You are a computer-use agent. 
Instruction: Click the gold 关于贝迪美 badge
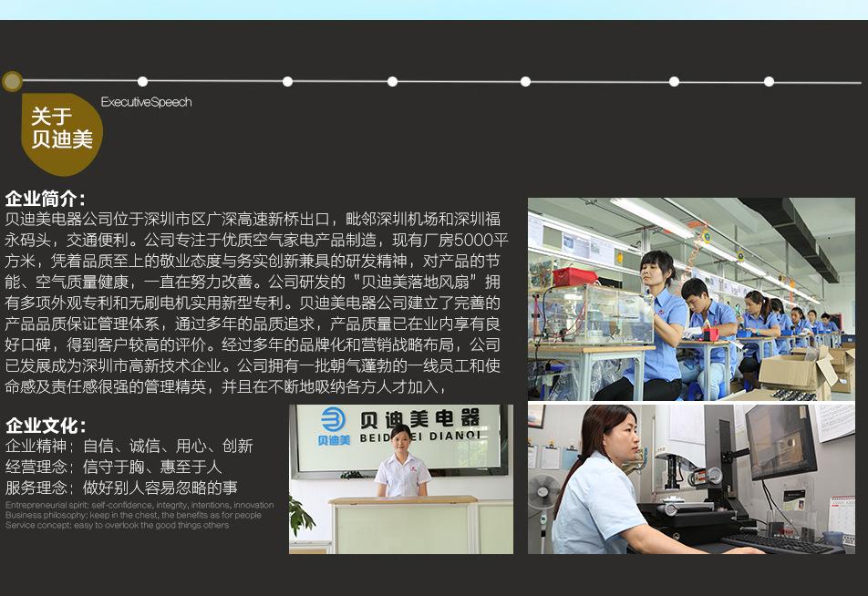pos(61,129)
